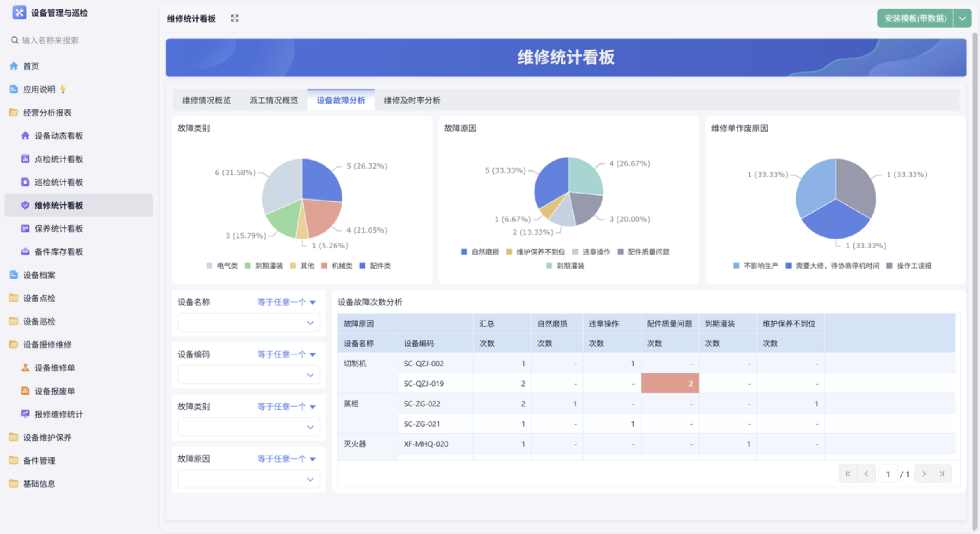Open the 设备编码 value dropdown
The height and width of the screenshot is (534, 980).
(249, 375)
